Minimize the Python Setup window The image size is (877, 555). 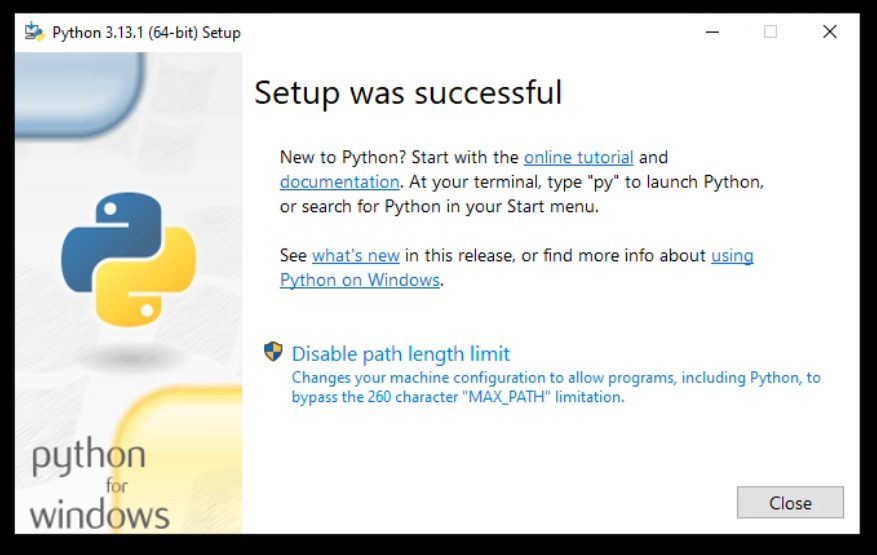pyautogui.click(x=711, y=32)
